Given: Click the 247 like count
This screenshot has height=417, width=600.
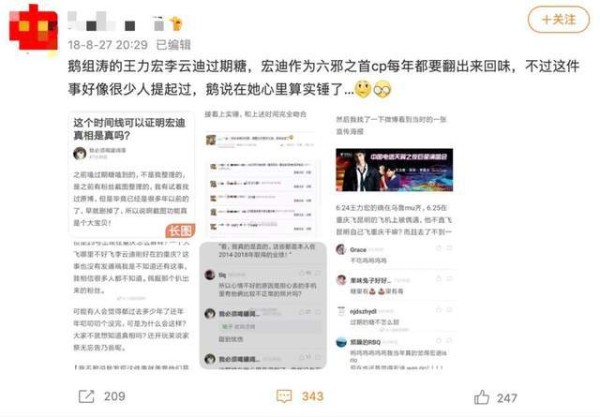Looking at the screenshot, I should pos(507,398).
